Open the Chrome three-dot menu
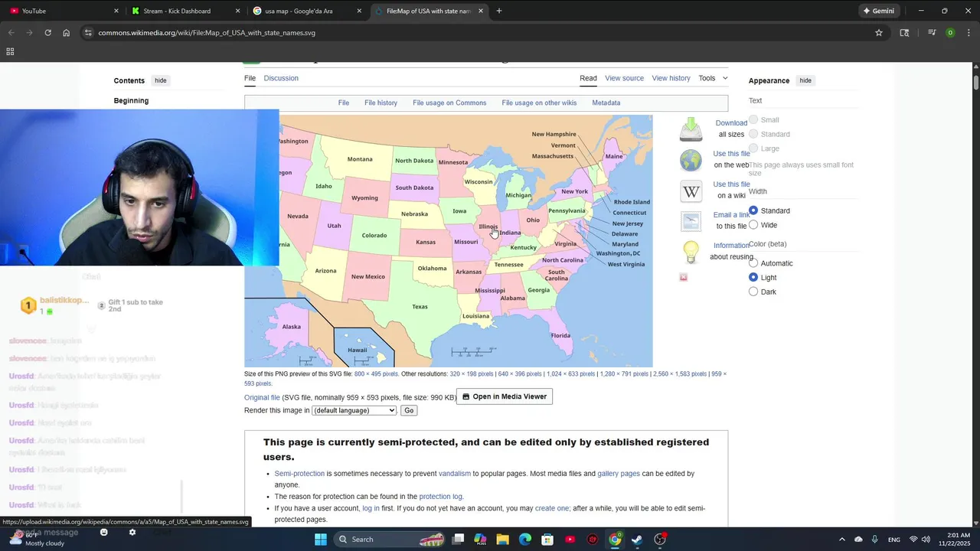 (x=969, y=33)
